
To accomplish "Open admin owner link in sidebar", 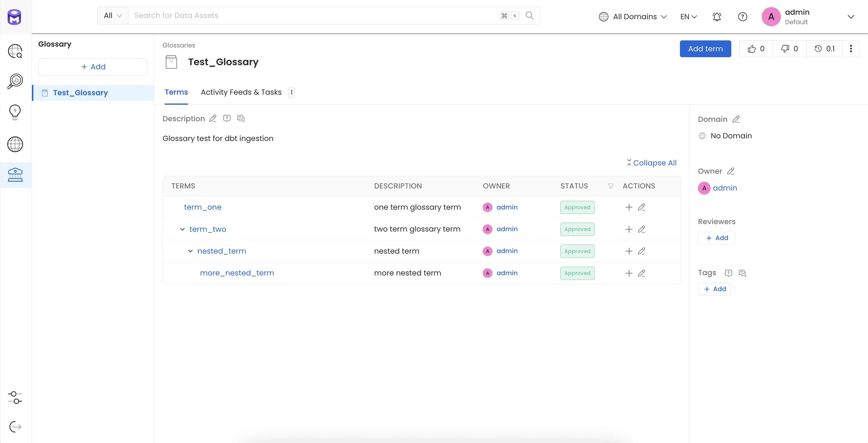I will click(725, 188).
